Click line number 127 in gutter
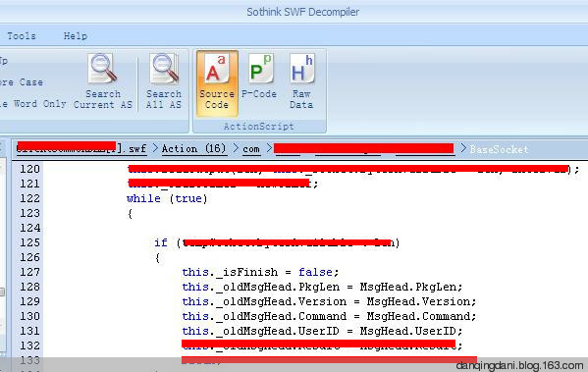 [x=30, y=272]
